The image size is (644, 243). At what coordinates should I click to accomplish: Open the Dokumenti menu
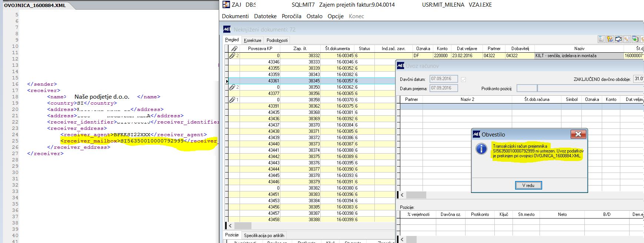(235, 16)
